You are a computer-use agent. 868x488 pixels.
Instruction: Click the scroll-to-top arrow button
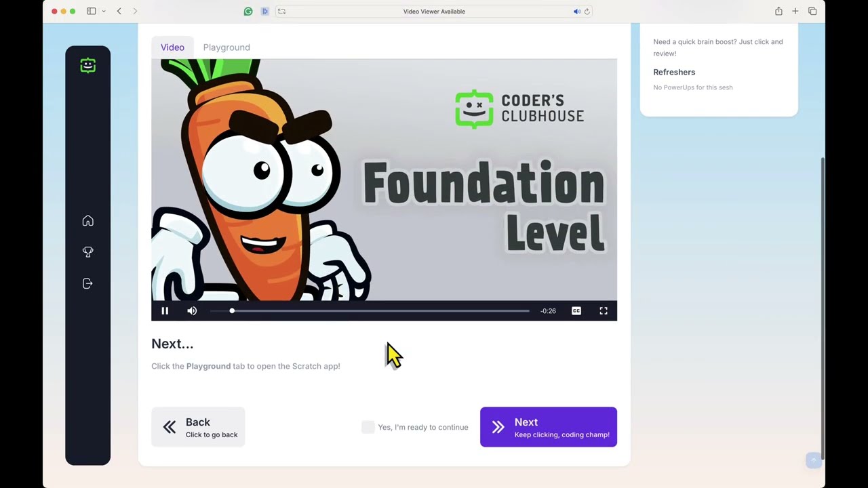[814, 460]
